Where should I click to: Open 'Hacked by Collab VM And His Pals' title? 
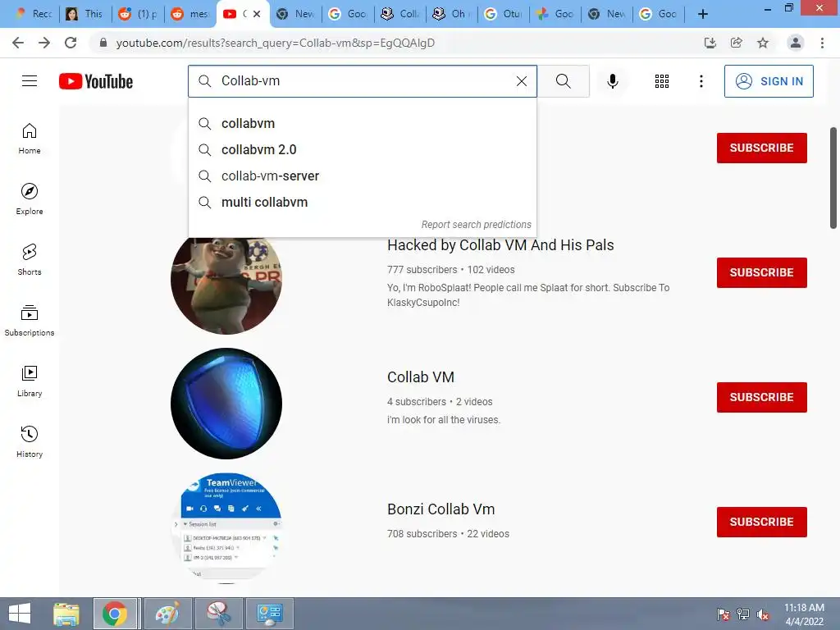500,244
